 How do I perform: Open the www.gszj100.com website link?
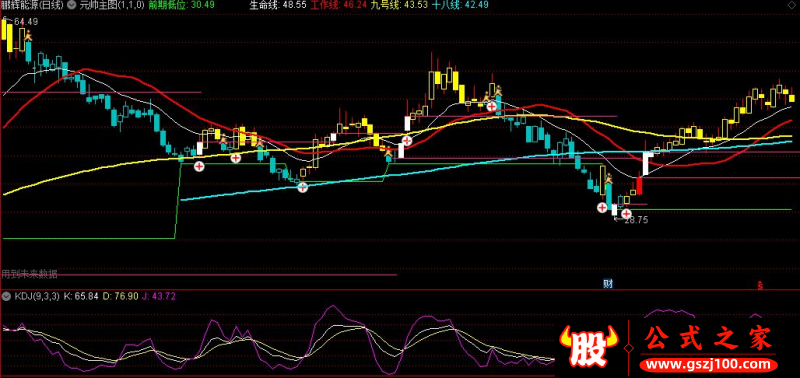(706, 365)
